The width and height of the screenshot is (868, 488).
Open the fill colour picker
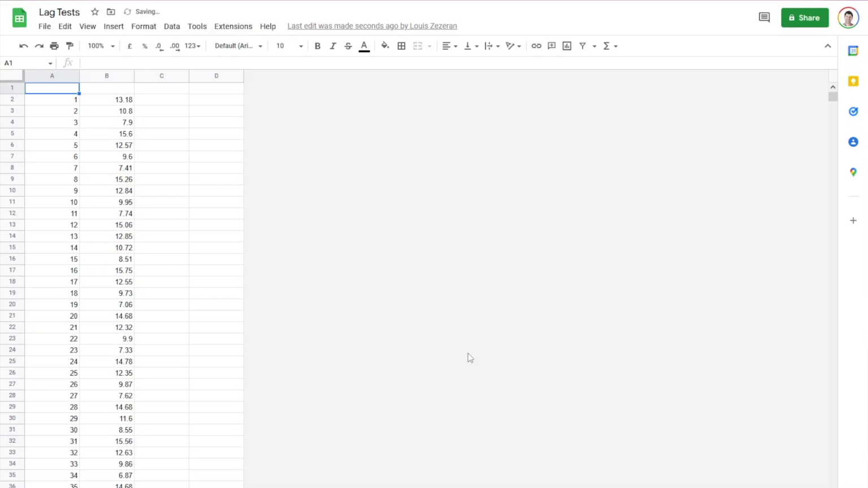pyautogui.click(x=385, y=46)
